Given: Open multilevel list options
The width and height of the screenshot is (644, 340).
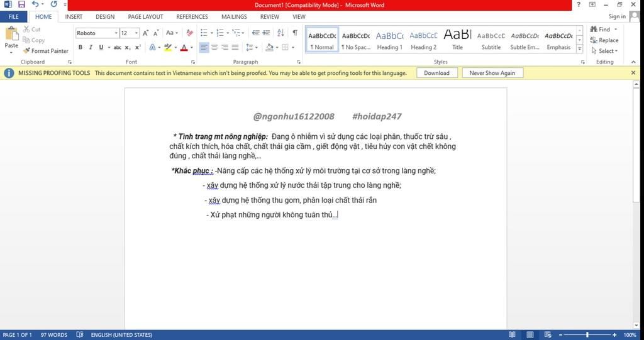Looking at the screenshot, I should point(236,33).
